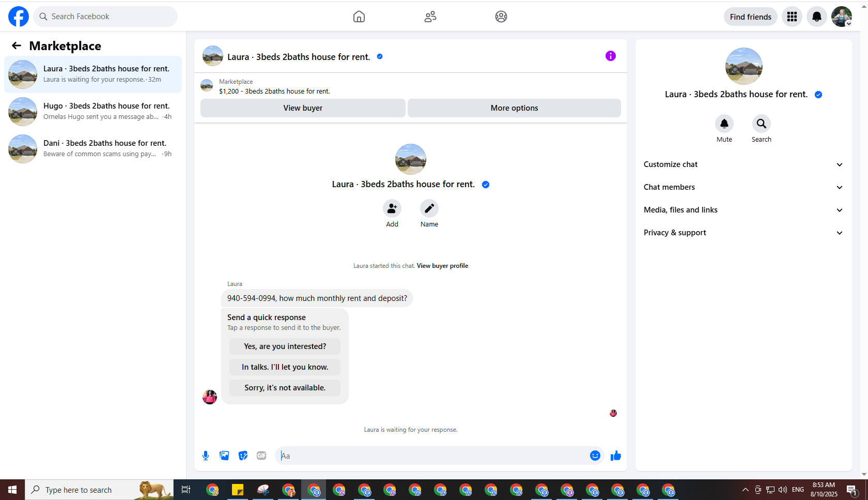Click Laura's message about rent and deposit

click(317, 298)
